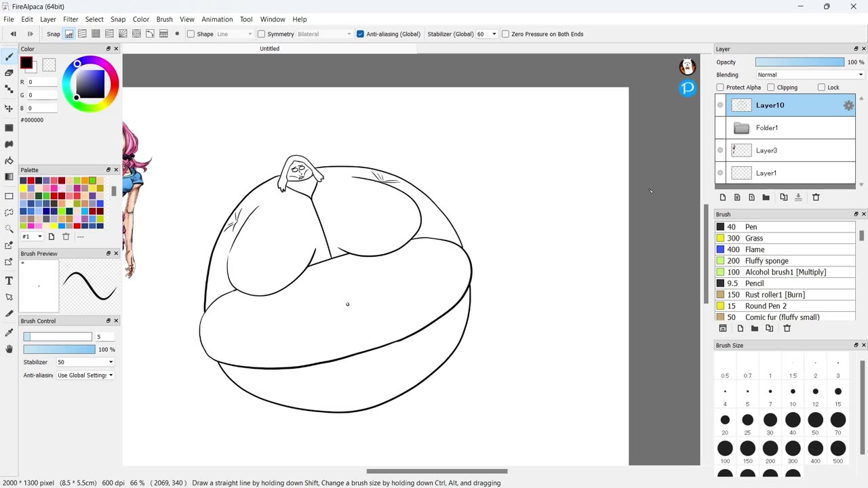Select the Eraser tool
The width and height of the screenshot is (868, 488).
[9, 73]
